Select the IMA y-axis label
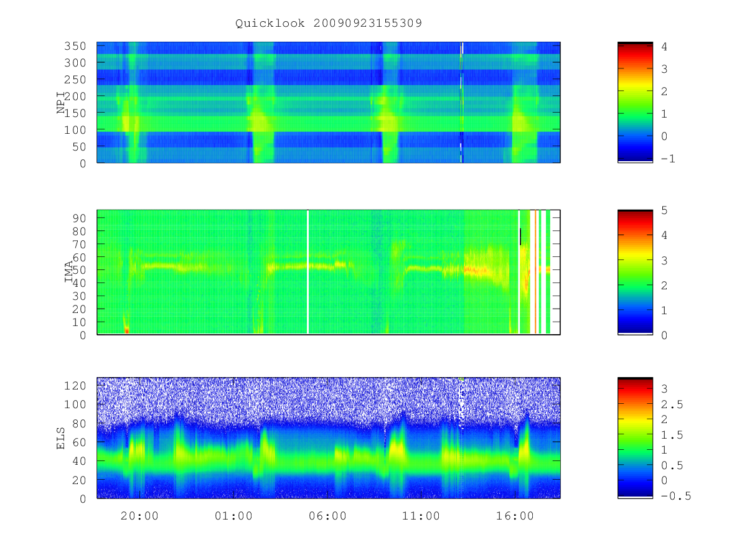747x560 pixels. 69,272
